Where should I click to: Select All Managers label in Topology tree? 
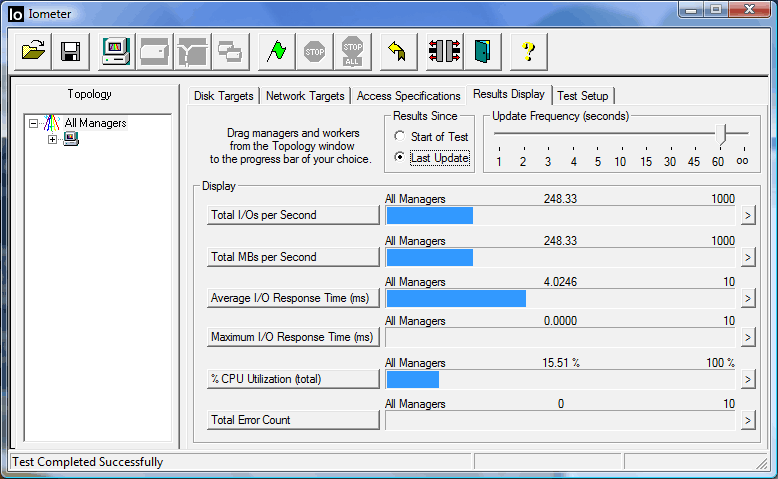point(95,123)
